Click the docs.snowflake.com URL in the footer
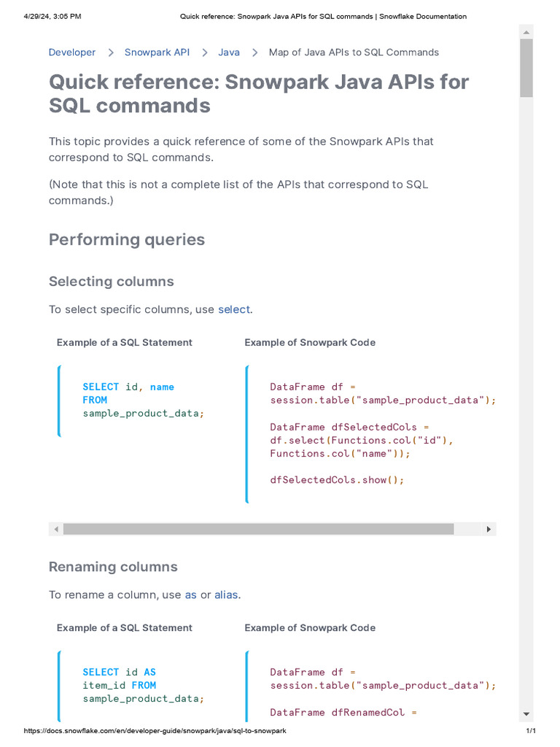560x747 pixels. 155,730
